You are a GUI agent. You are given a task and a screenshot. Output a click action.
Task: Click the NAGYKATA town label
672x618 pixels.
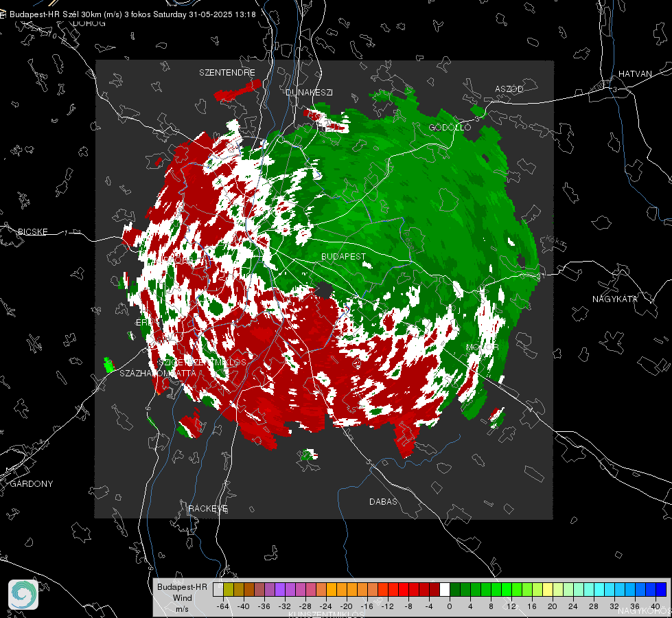pyautogui.click(x=615, y=299)
